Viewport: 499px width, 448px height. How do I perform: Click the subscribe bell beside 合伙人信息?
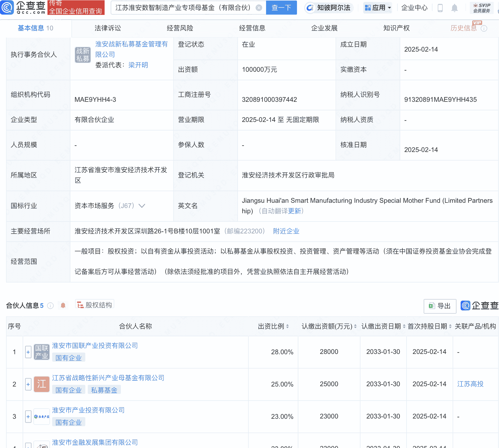63,305
